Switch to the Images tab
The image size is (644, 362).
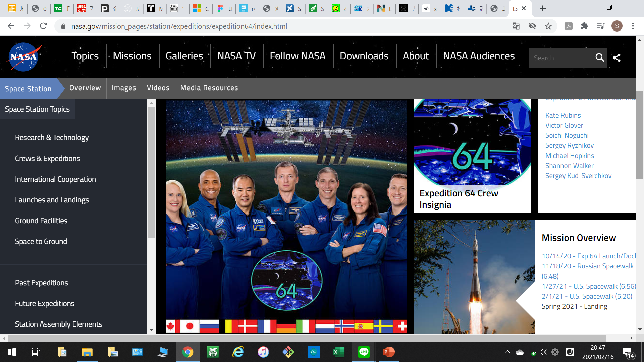(124, 88)
